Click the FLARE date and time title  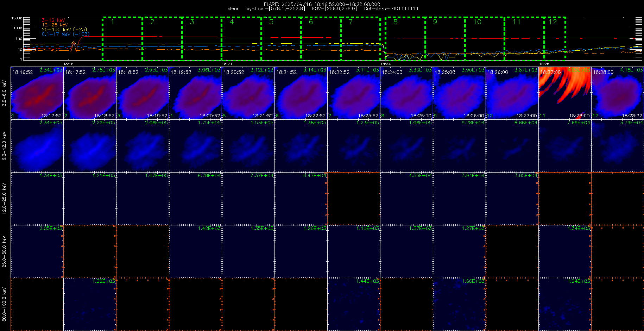coord(322,4)
